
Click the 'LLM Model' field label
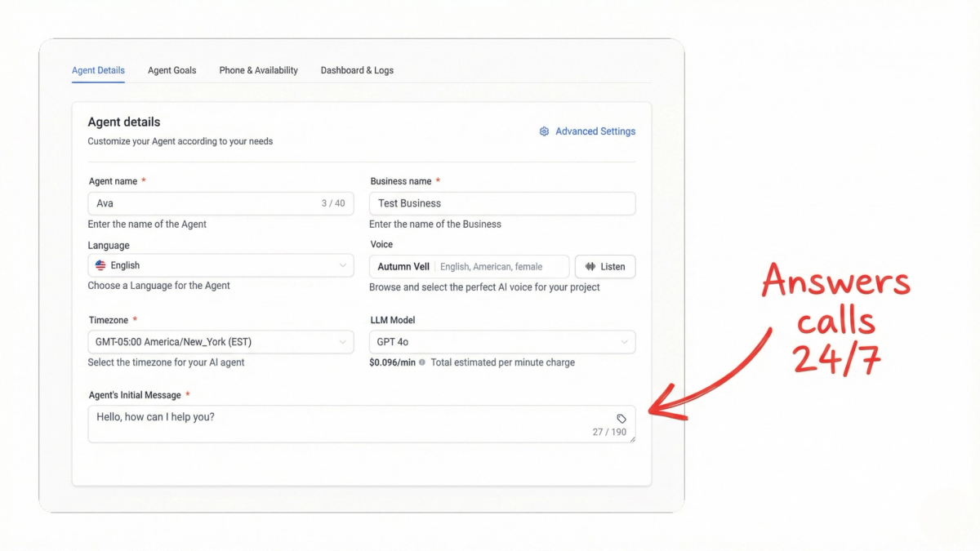point(393,321)
